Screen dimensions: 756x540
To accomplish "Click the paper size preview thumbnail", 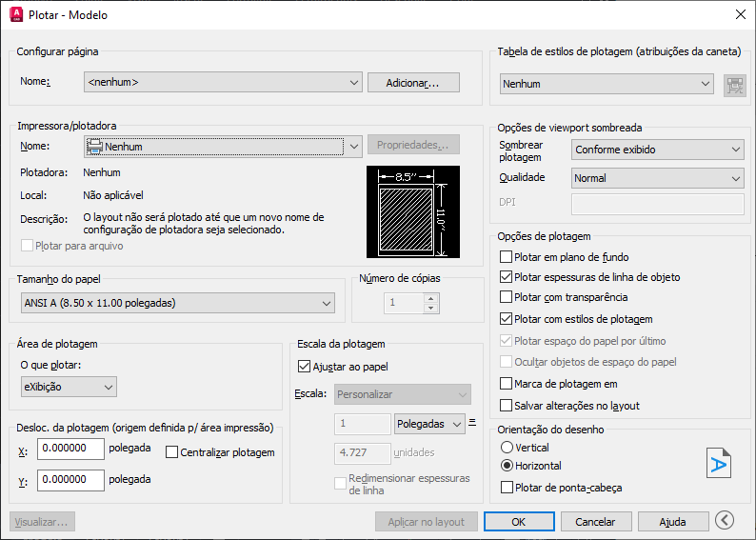I will (x=413, y=212).
